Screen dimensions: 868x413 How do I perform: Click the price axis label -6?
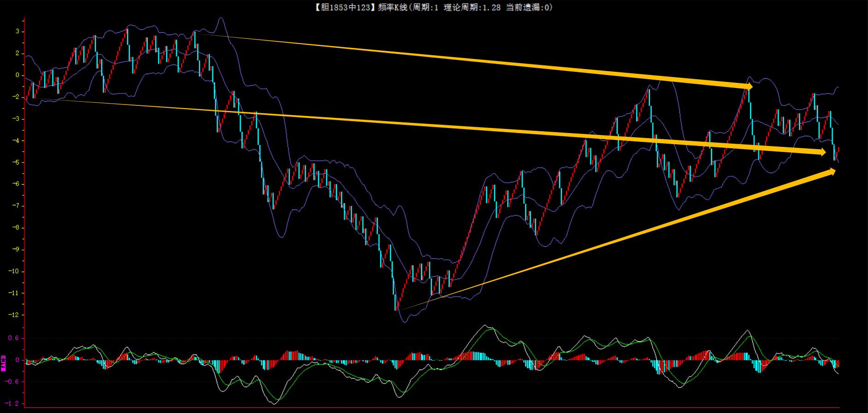click(15, 184)
